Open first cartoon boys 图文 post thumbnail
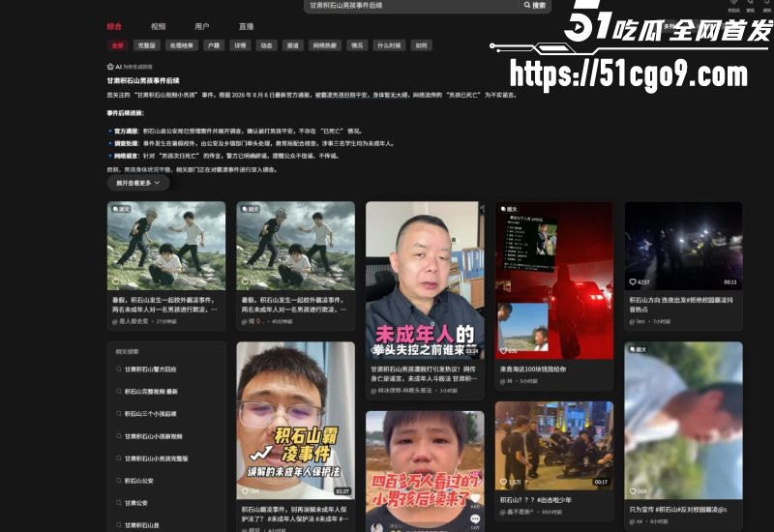 [166, 246]
